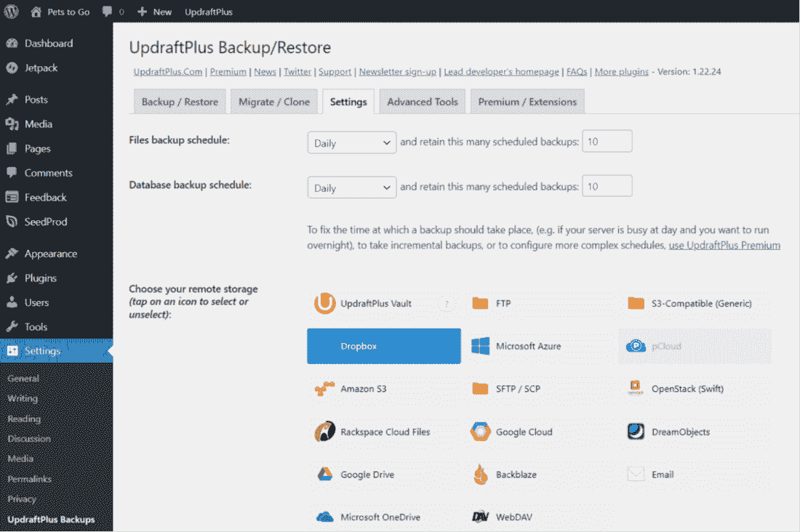Choose the WebDAV icon
800x532 pixels.
[x=480, y=517]
